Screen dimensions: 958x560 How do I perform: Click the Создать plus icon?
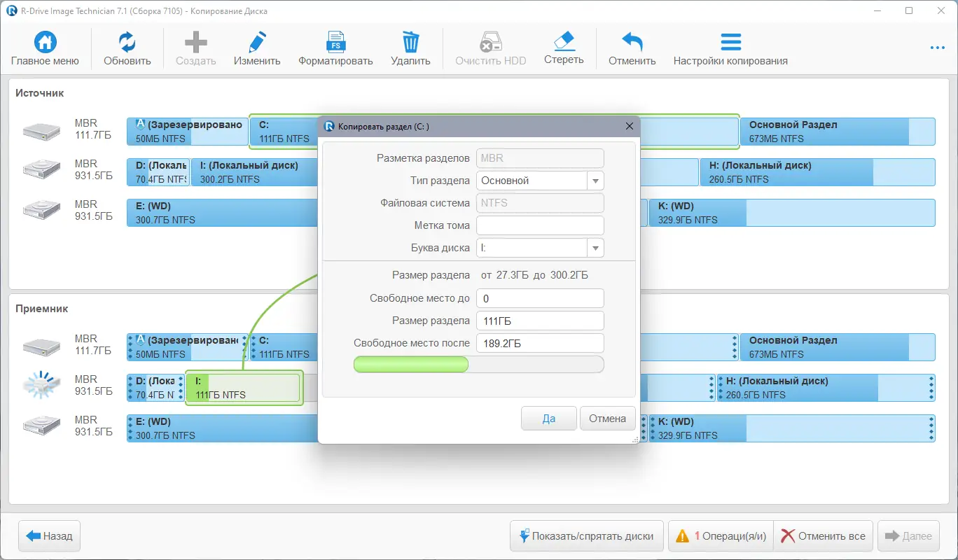point(195,43)
